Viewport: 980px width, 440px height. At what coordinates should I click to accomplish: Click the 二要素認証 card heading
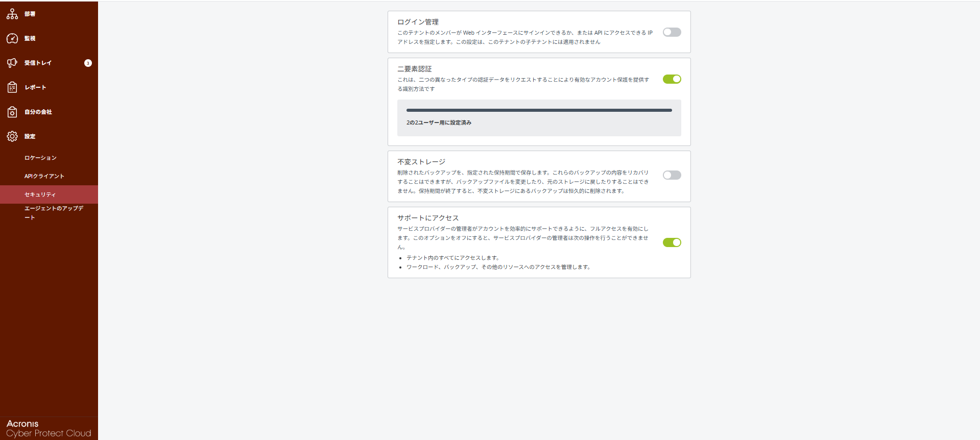tap(414, 69)
